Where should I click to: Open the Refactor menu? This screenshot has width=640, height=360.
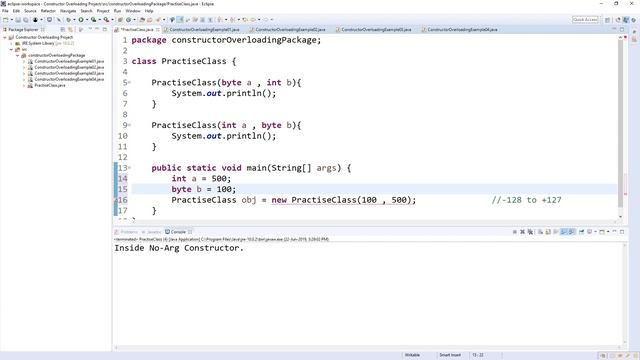(x=48, y=11)
